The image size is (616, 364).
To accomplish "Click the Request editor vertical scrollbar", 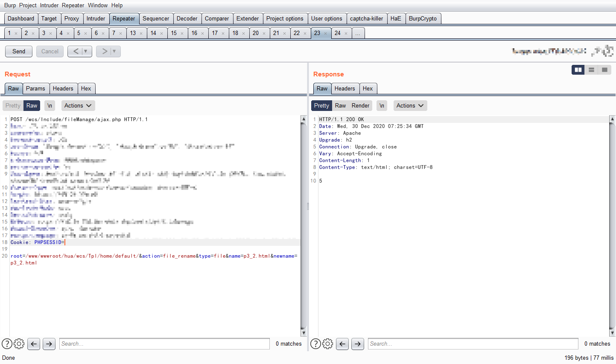I will [304, 226].
